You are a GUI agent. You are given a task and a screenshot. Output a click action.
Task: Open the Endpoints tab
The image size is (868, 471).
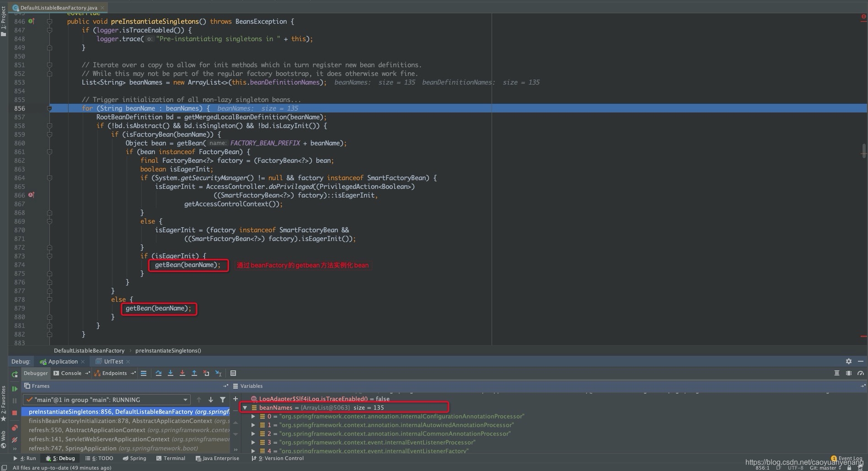114,373
